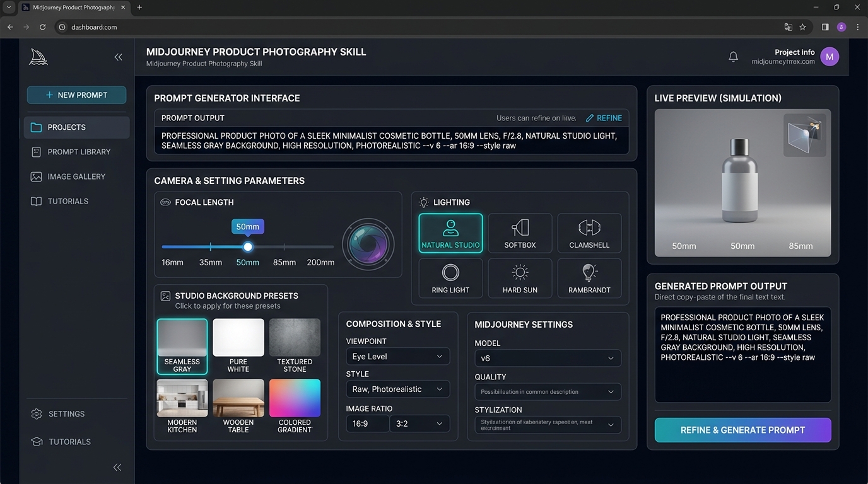This screenshot has height=484, width=868.
Task: Select Ring Light lighting option
Action: coord(450,278)
